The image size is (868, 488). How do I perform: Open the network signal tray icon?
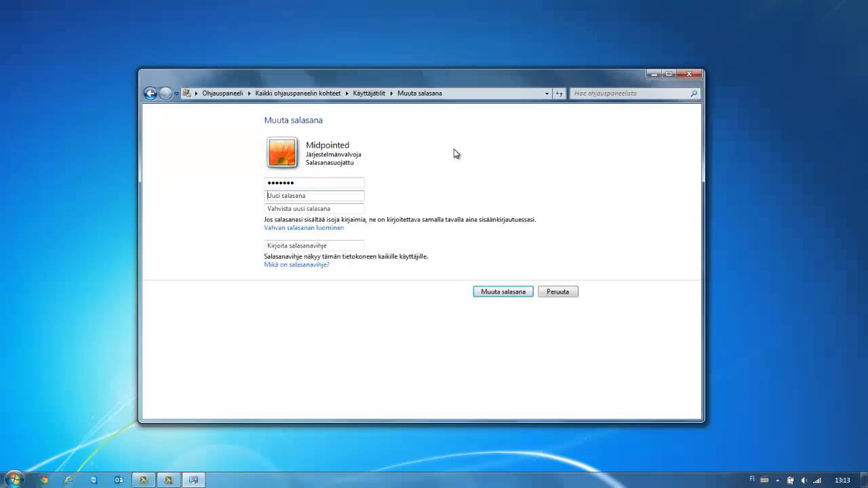pos(816,480)
